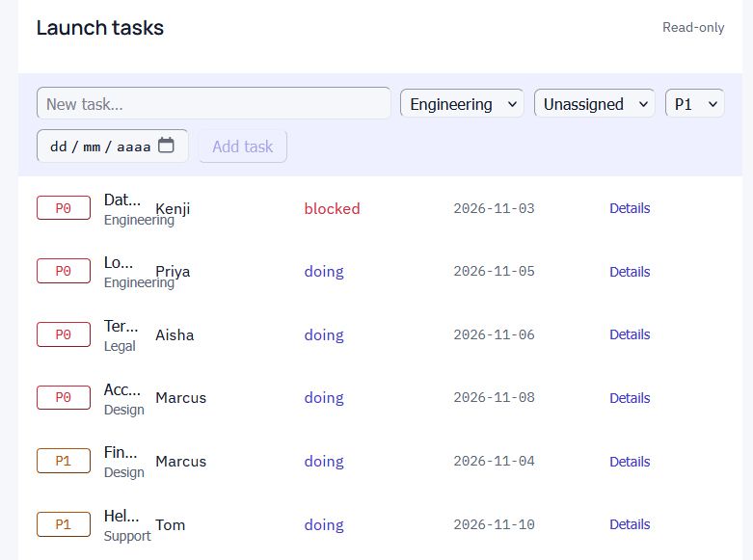Click the Acc... task title
Screen dimensions: 753x560
pos(122,389)
